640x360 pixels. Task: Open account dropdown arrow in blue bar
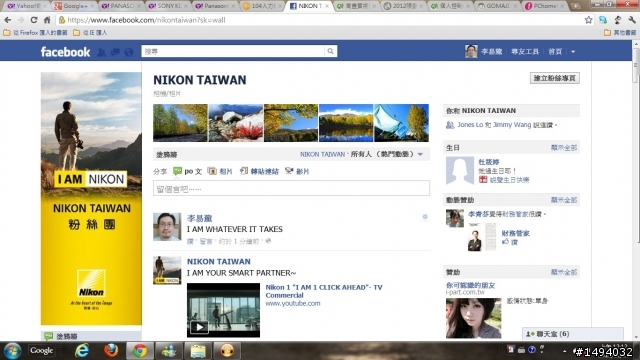coord(573,52)
